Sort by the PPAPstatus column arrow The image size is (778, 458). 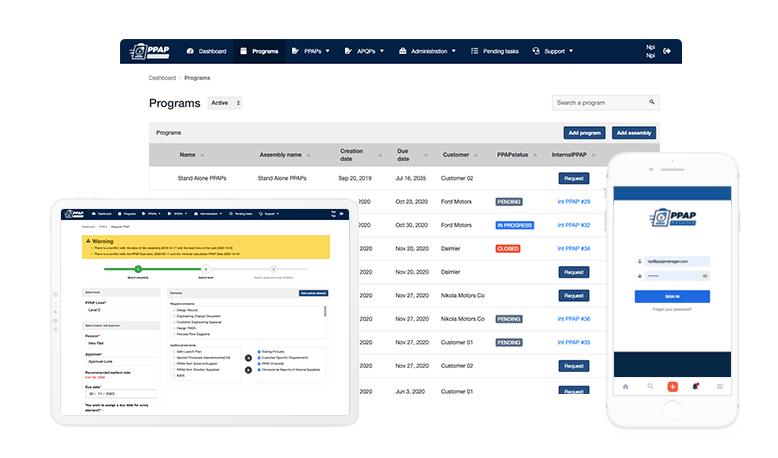535,155
